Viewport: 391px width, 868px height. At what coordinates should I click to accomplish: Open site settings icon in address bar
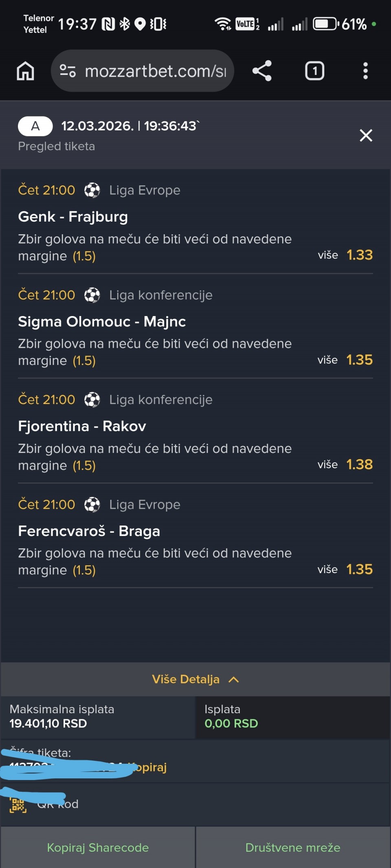tap(68, 71)
